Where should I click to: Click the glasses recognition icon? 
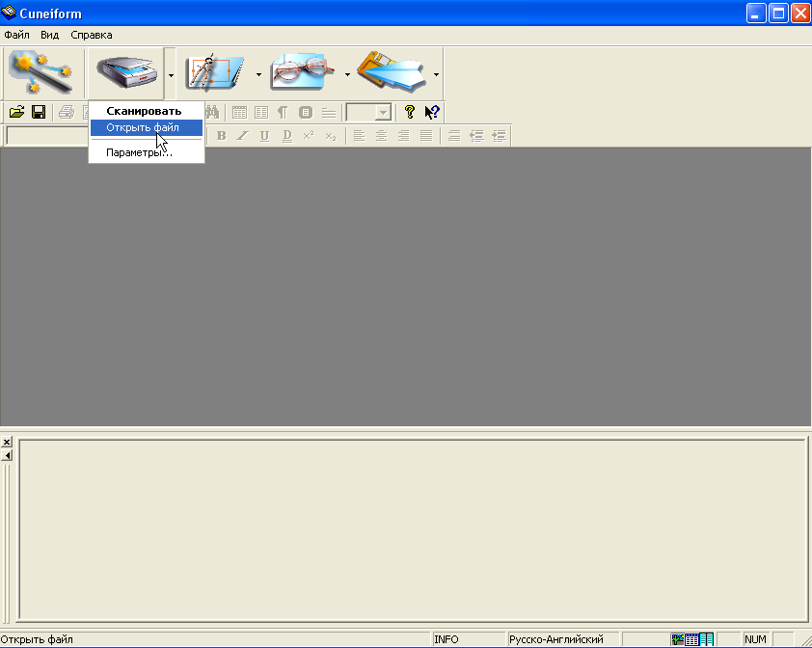tap(302, 72)
